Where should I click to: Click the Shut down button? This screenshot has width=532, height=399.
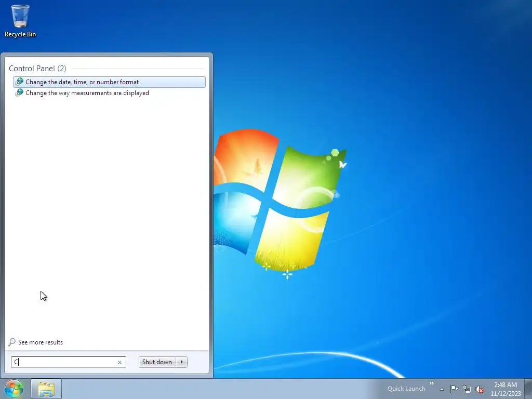coord(157,362)
